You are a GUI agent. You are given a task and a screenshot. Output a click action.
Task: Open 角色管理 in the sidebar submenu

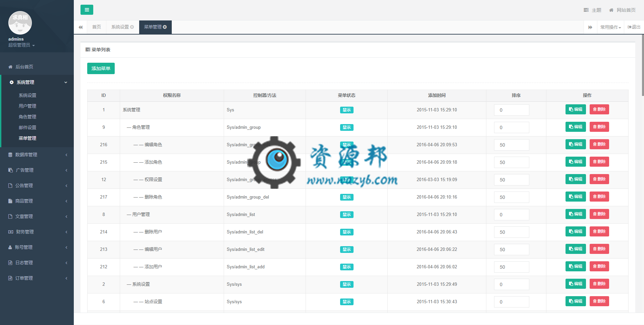(28, 117)
